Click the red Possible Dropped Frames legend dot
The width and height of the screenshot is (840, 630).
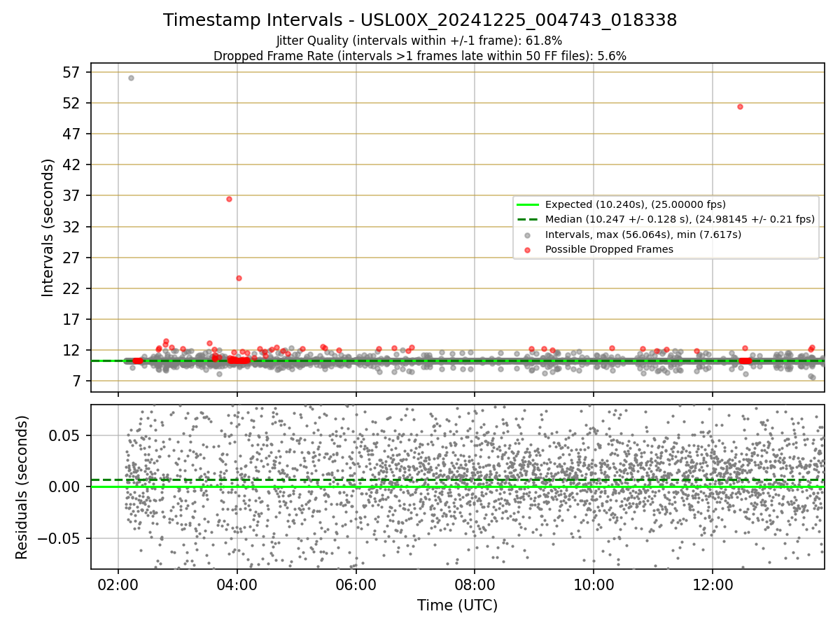point(528,249)
